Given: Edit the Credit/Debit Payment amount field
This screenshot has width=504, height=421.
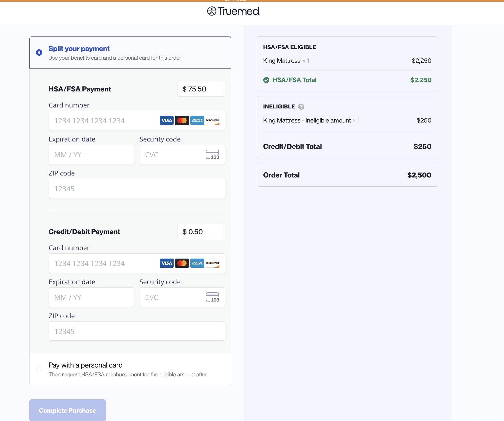Looking at the screenshot, I should (x=201, y=232).
